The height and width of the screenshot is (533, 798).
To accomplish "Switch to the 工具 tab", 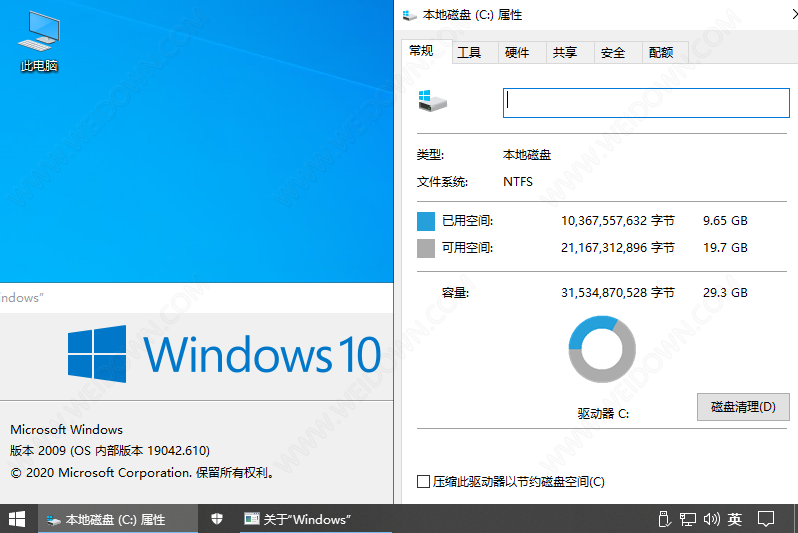I will tap(469, 53).
